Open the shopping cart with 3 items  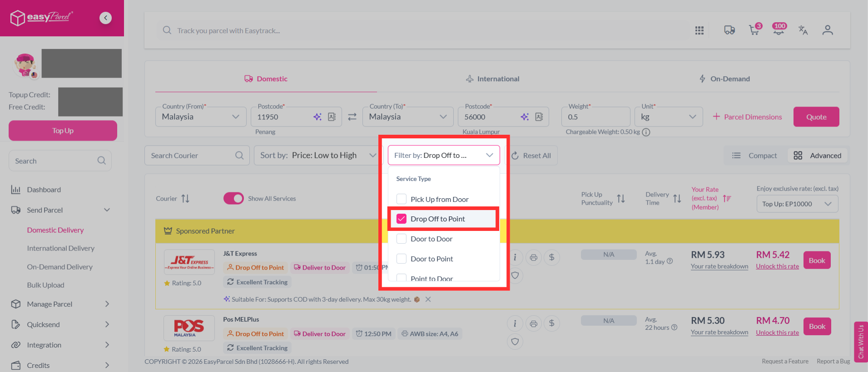754,30
